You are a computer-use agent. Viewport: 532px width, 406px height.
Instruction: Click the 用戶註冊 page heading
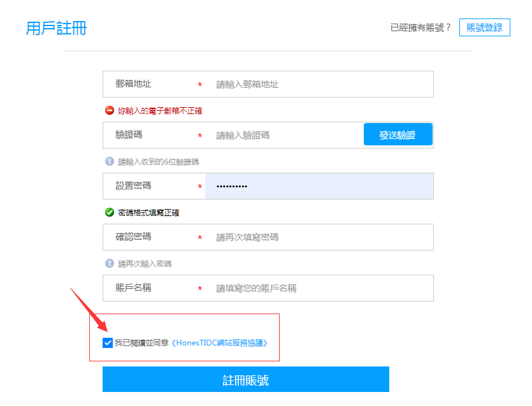click(x=56, y=28)
